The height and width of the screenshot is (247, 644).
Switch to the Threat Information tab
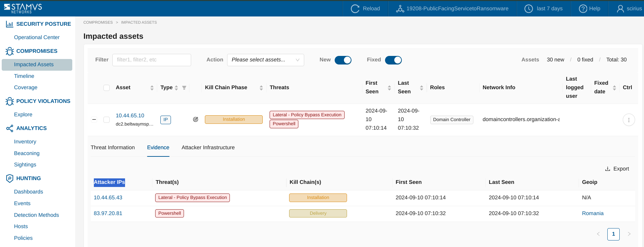click(113, 148)
